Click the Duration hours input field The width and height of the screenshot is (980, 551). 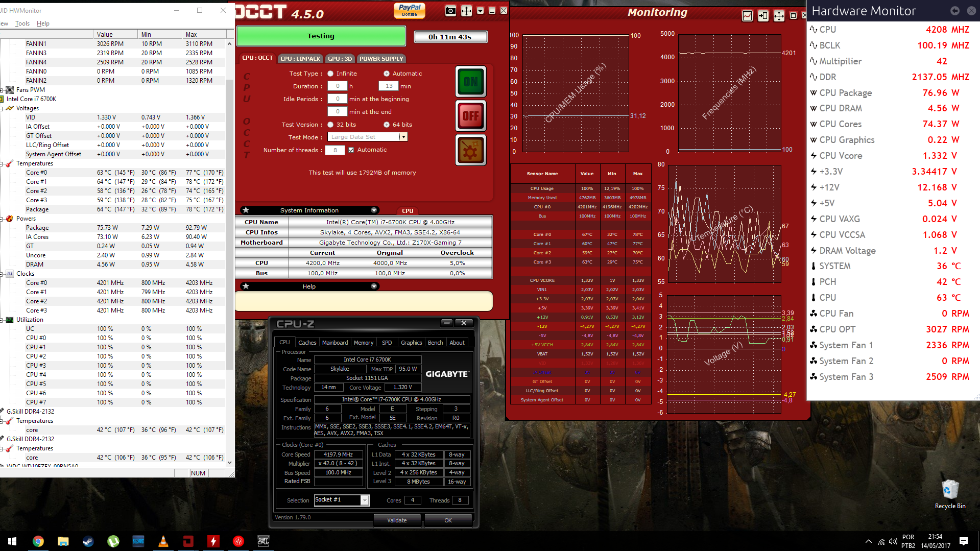337,86
